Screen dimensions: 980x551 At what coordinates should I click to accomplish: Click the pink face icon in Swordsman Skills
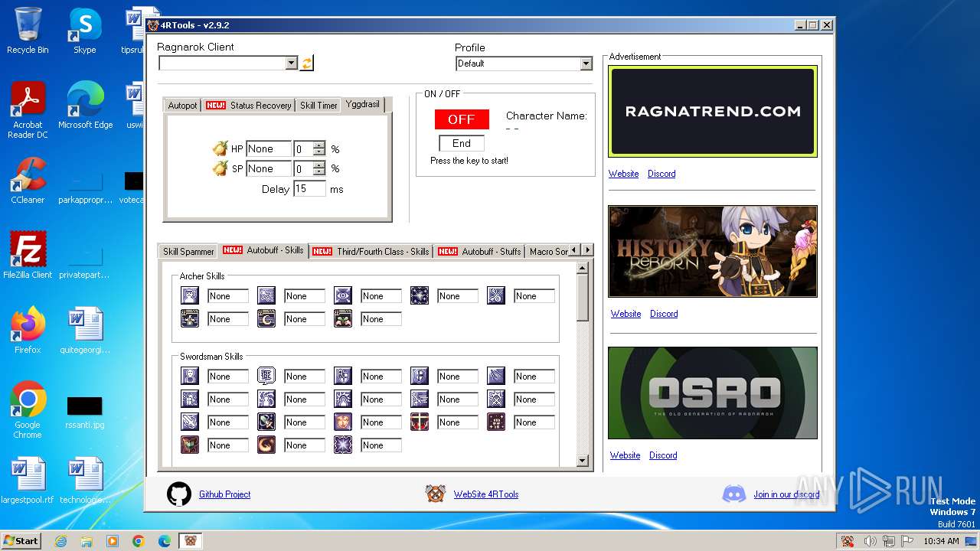(343, 422)
